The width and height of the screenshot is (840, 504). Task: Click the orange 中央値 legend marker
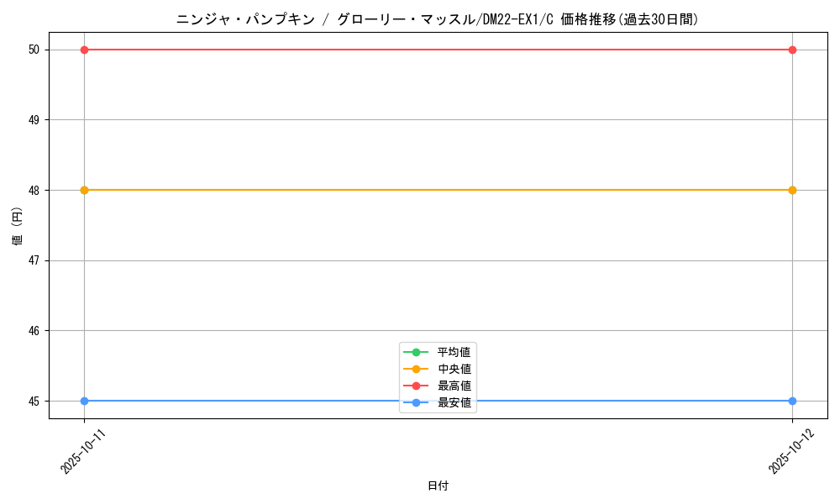416,369
